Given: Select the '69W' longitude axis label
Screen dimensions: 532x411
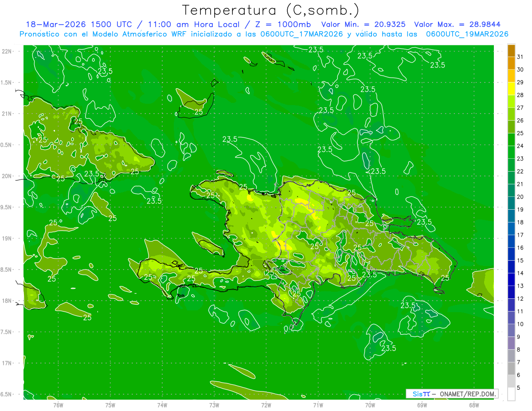Looking at the screenshot, I should (422, 405).
